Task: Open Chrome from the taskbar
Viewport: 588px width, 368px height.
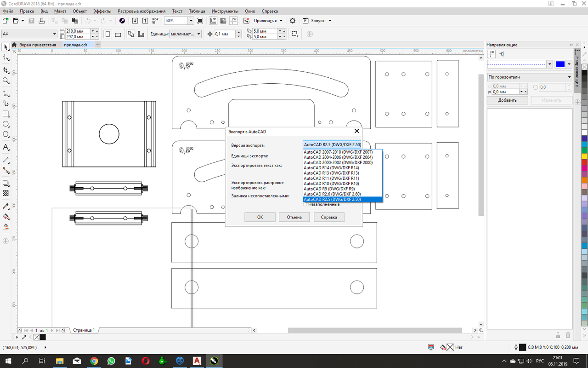Action: (94, 361)
